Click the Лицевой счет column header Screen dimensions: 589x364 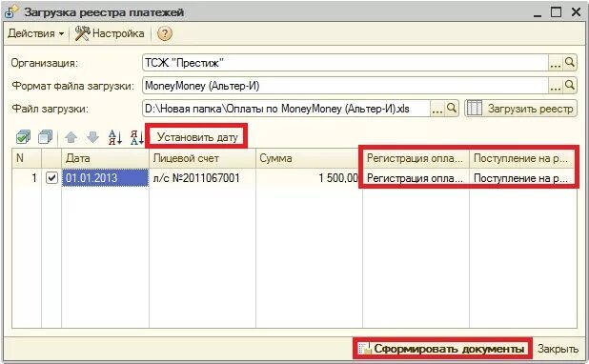pos(202,158)
